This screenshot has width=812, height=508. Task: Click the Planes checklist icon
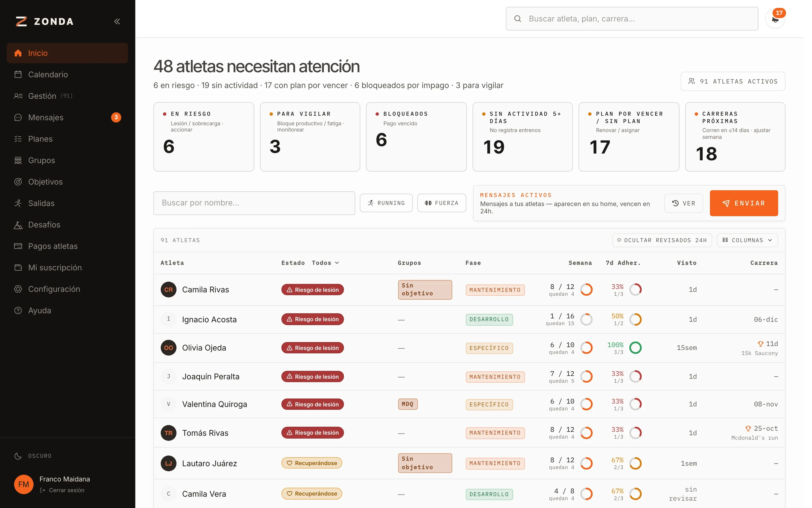coord(18,139)
